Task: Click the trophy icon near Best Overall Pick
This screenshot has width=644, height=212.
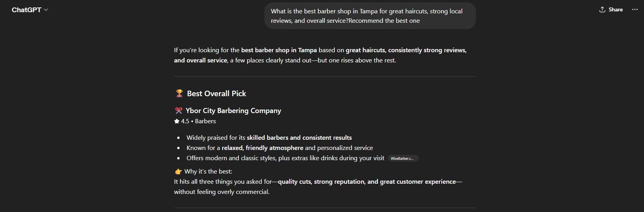Action: point(179,93)
